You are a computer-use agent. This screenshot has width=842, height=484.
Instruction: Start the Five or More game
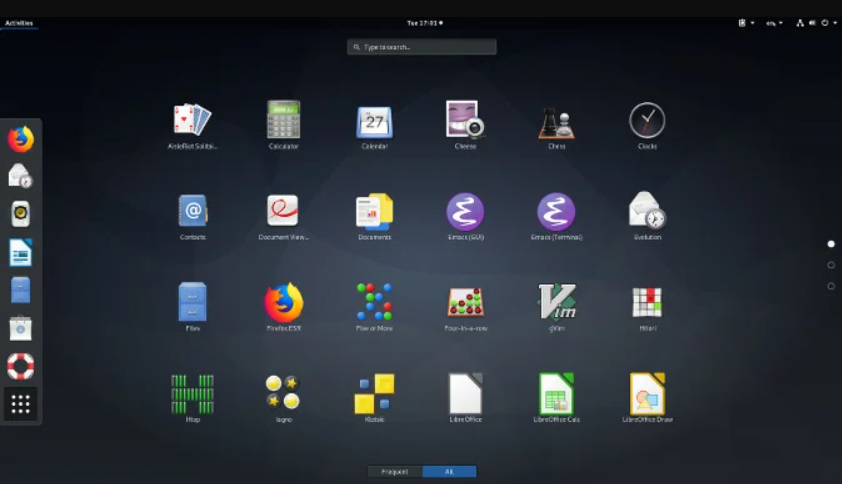pyautogui.click(x=374, y=307)
